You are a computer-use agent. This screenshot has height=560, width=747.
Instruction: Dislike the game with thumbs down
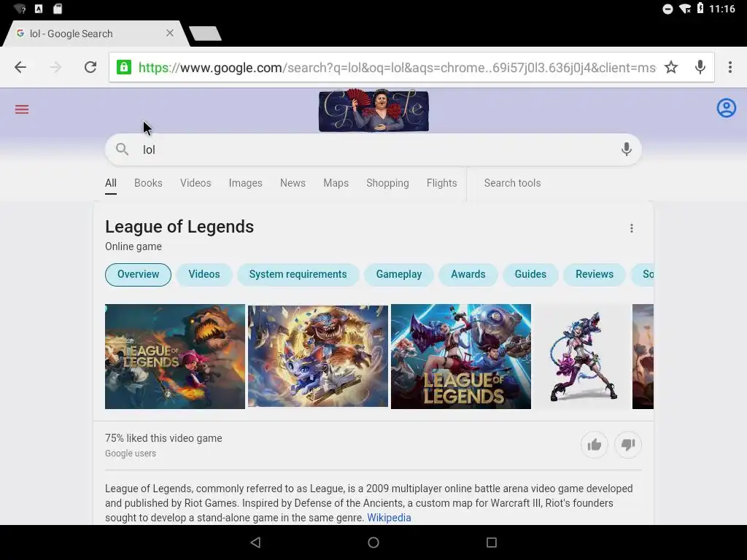(x=628, y=445)
